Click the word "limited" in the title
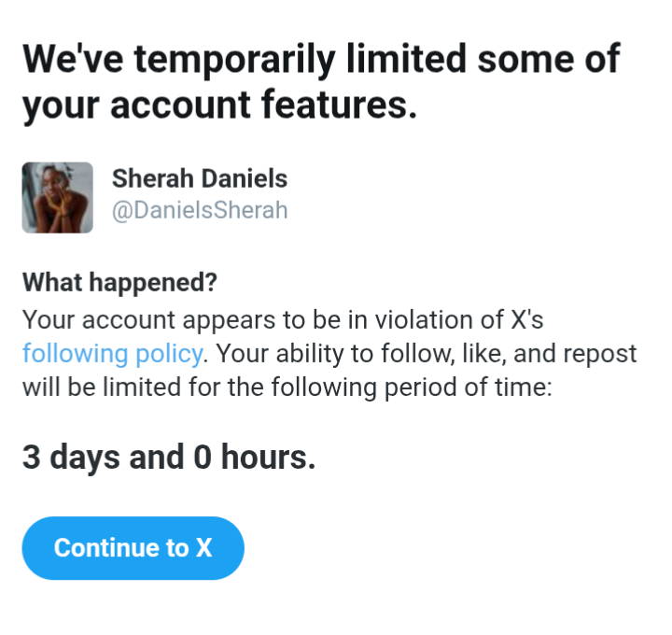The height and width of the screenshot is (635, 672). [402, 60]
